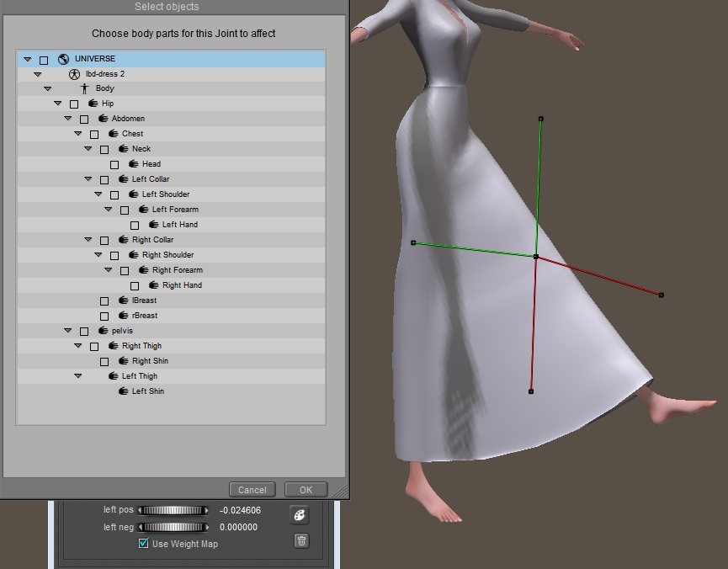This screenshot has width=728, height=569.
Task: Click the left pos parameter dial
Action: (173, 510)
